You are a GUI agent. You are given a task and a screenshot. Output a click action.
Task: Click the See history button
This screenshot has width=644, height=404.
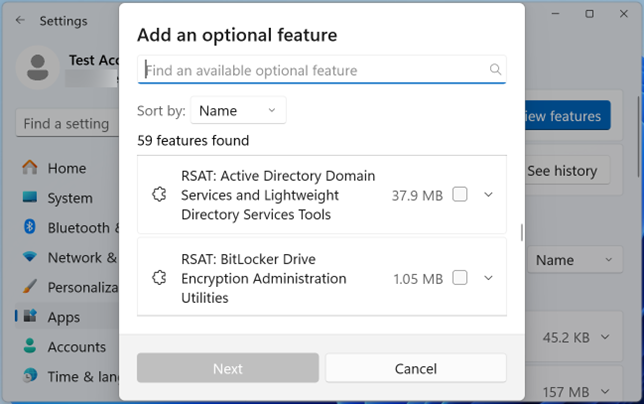tap(561, 171)
